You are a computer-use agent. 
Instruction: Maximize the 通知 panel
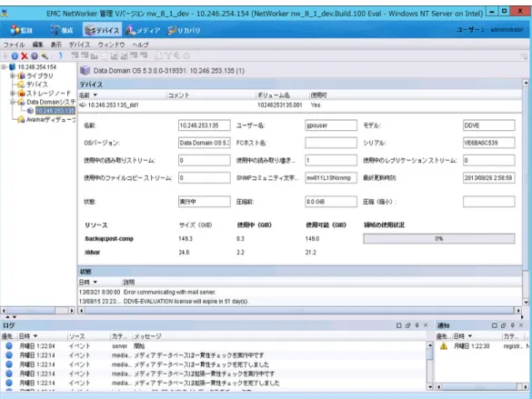point(495,325)
